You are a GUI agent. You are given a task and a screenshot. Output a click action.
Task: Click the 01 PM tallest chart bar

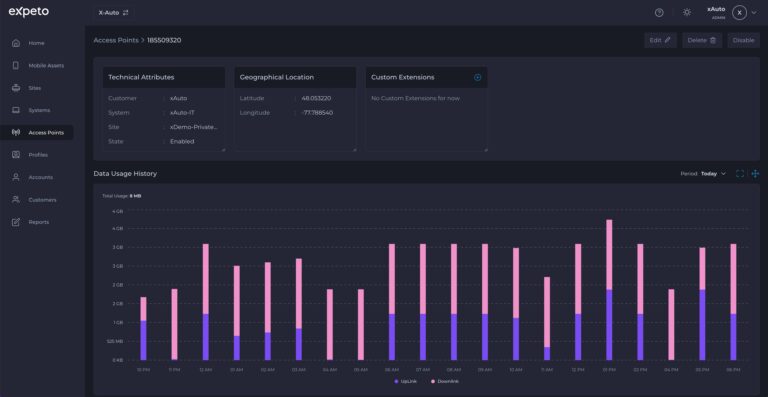[609, 290]
